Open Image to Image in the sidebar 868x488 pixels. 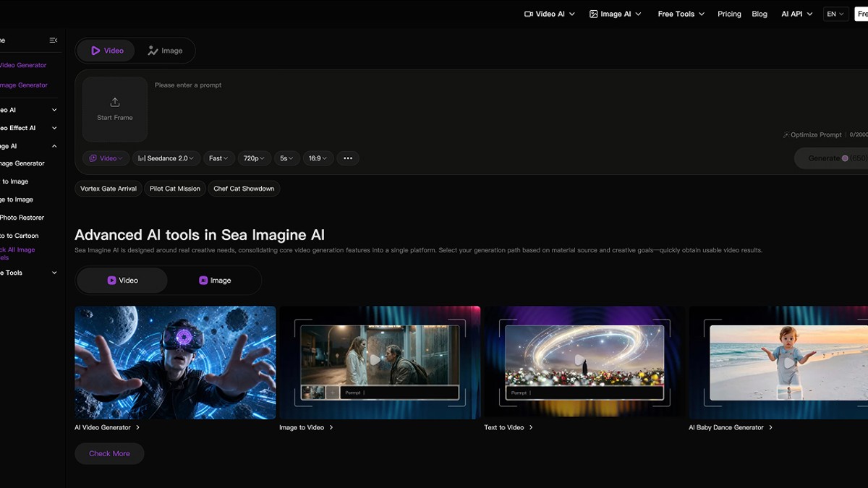(17, 200)
